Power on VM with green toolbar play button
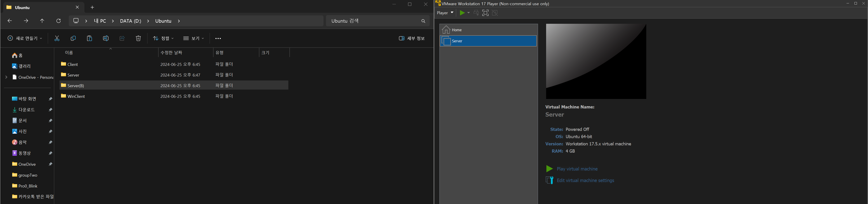 462,13
